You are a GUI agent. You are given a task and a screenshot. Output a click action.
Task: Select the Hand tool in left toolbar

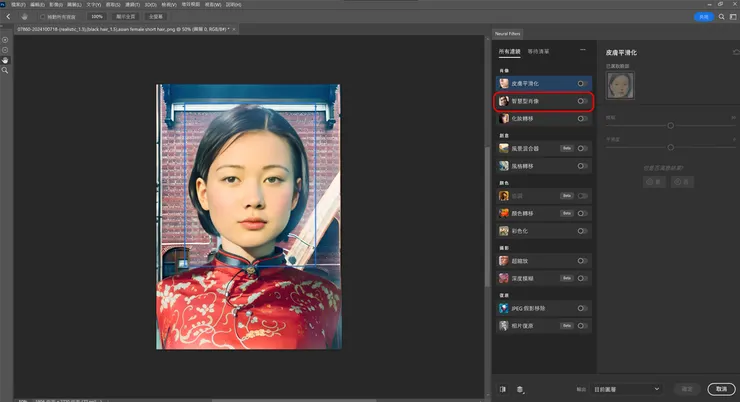[x=5, y=60]
